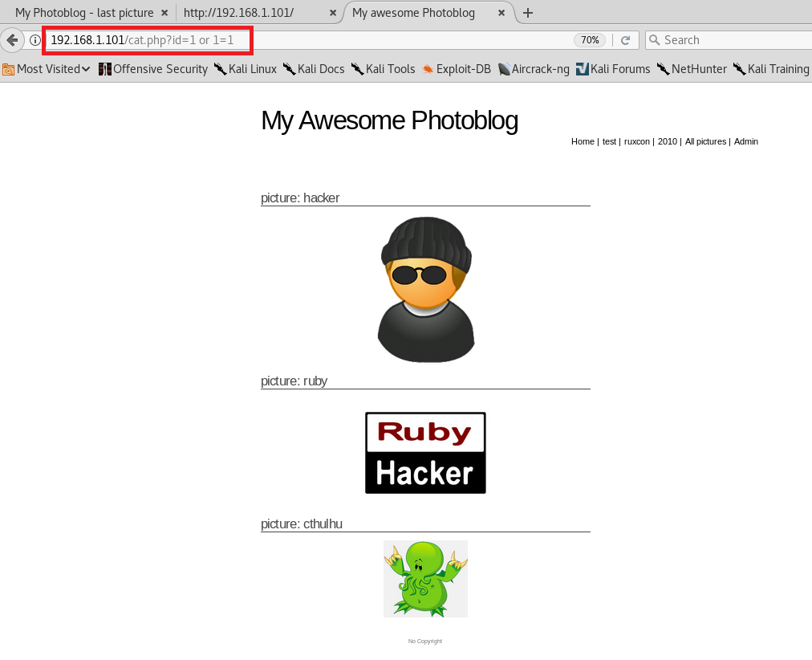
Task: Open the Kali Docs bookmark
Action: 314,69
